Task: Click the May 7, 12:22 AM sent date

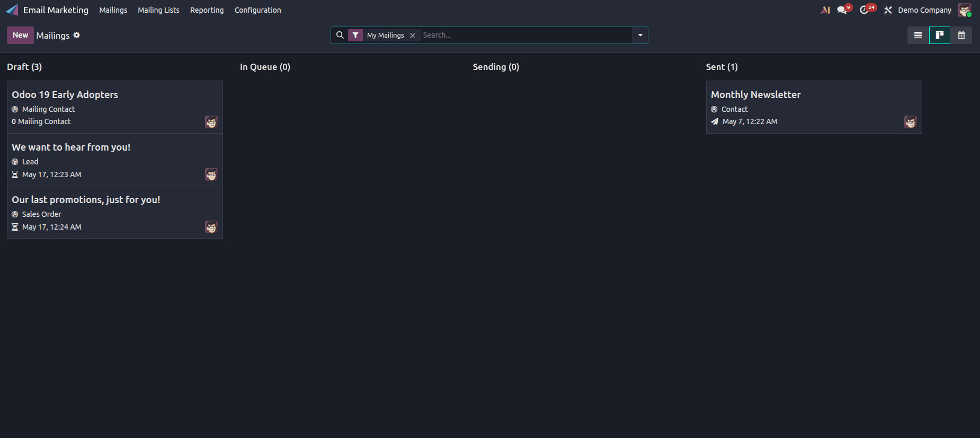Action: coord(750,121)
